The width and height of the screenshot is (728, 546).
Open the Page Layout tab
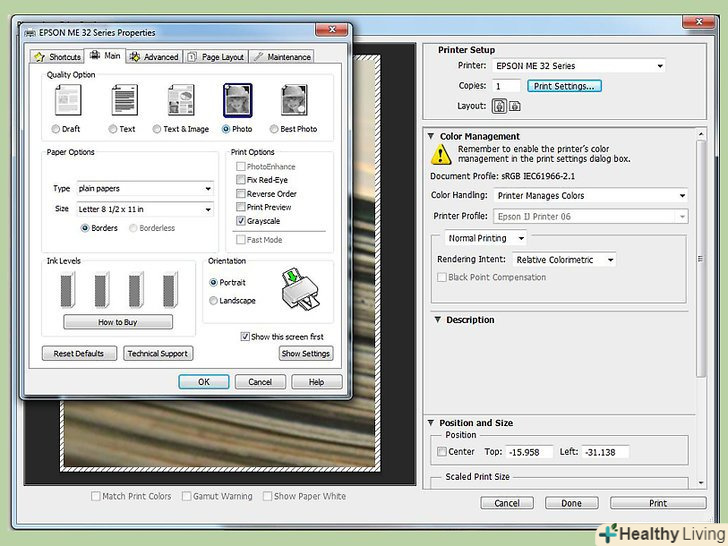[216, 57]
